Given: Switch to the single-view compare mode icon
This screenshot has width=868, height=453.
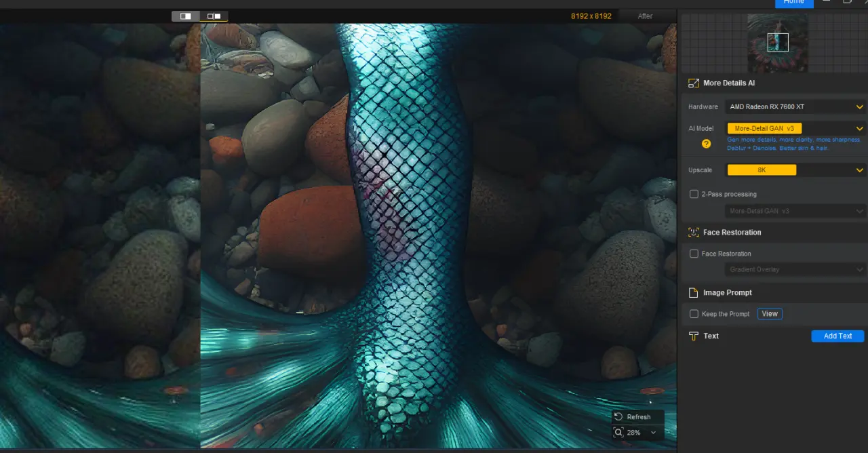Looking at the screenshot, I should (186, 16).
